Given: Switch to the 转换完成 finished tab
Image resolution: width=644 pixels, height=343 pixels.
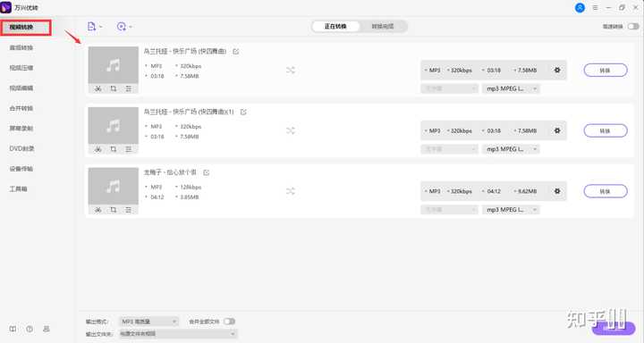Looking at the screenshot, I should tap(383, 27).
